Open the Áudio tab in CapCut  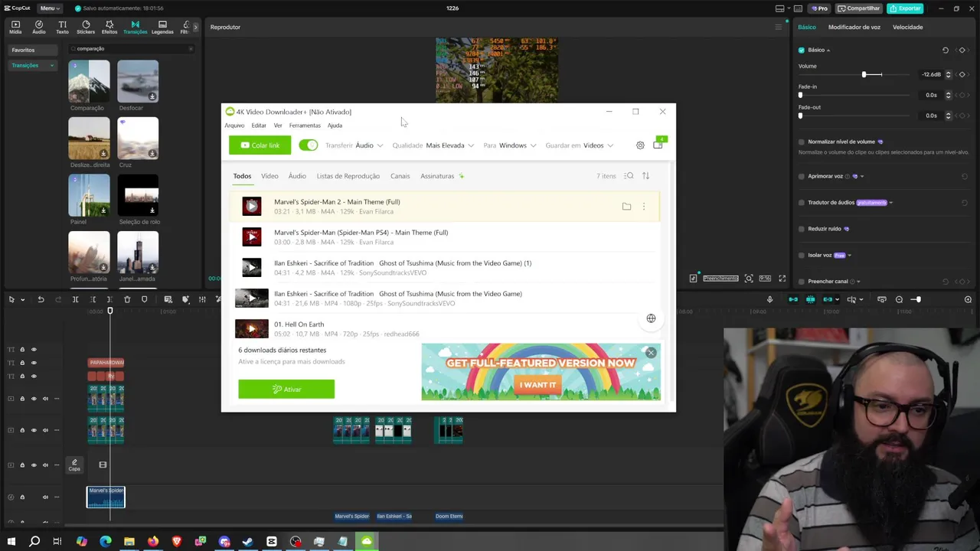(x=38, y=27)
